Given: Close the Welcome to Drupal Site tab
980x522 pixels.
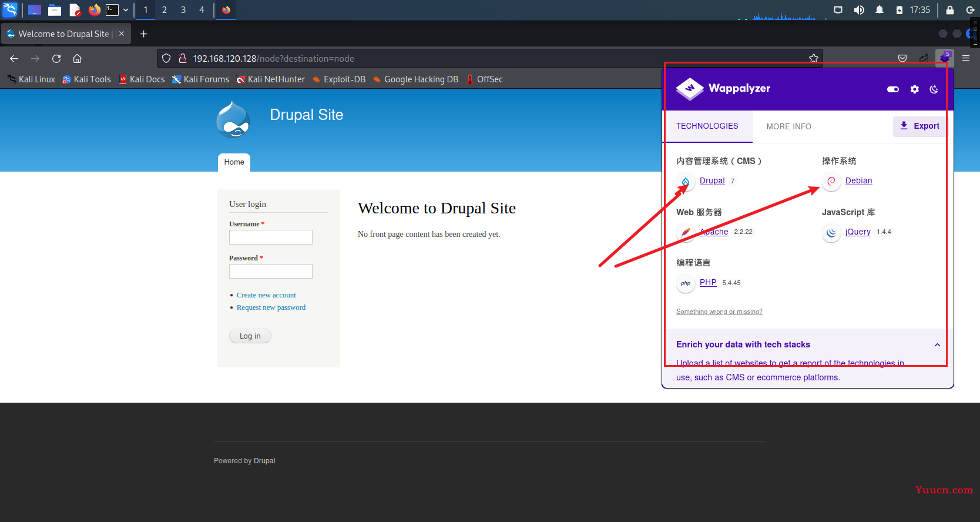Looking at the screenshot, I should click(x=122, y=34).
